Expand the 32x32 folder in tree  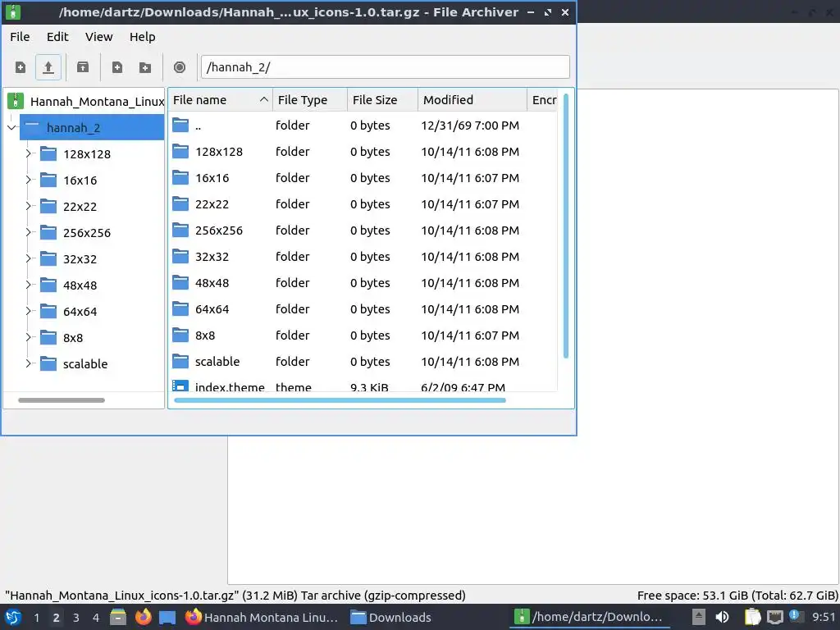[28, 258]
